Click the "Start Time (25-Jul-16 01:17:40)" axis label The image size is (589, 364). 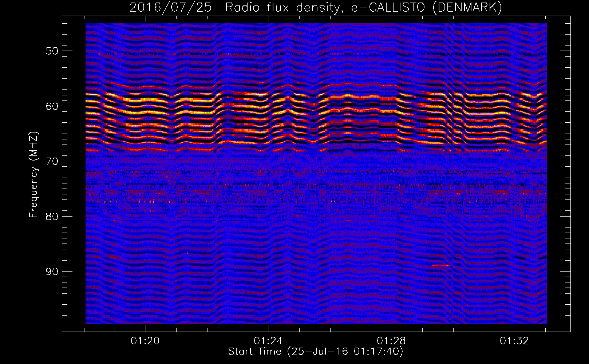pyautogui.click(x=316, y=352)
